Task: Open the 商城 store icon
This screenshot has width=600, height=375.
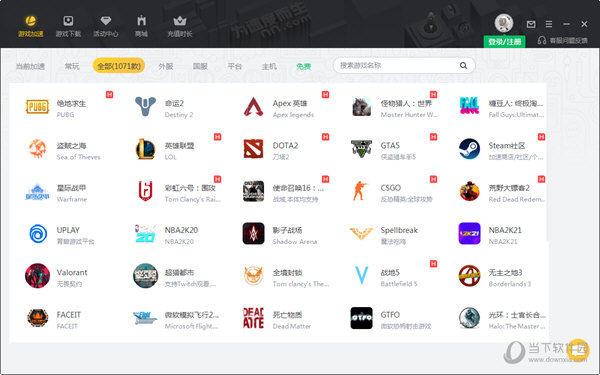Action: pyautogui.click(x=142, y=20)
